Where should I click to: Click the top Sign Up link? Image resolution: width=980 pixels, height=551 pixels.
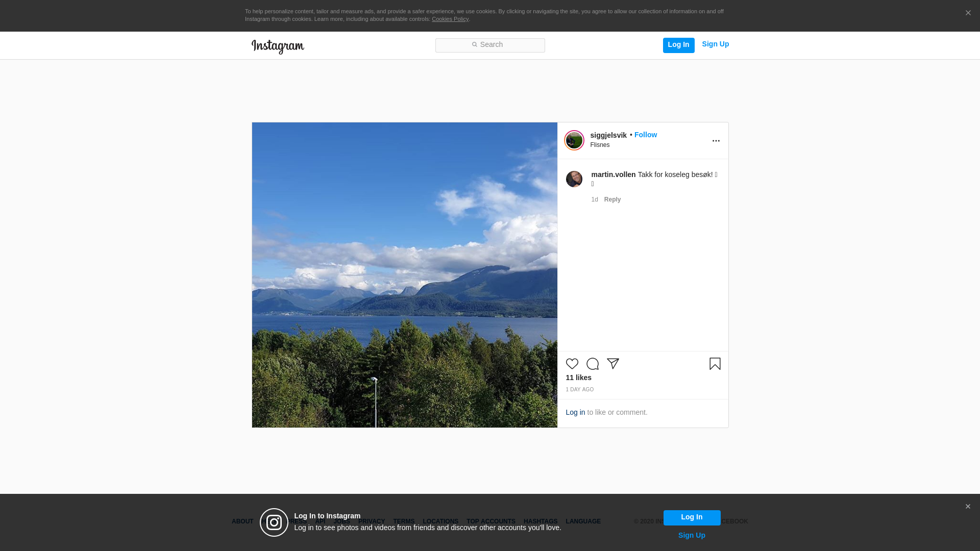(x=715, y=44)
